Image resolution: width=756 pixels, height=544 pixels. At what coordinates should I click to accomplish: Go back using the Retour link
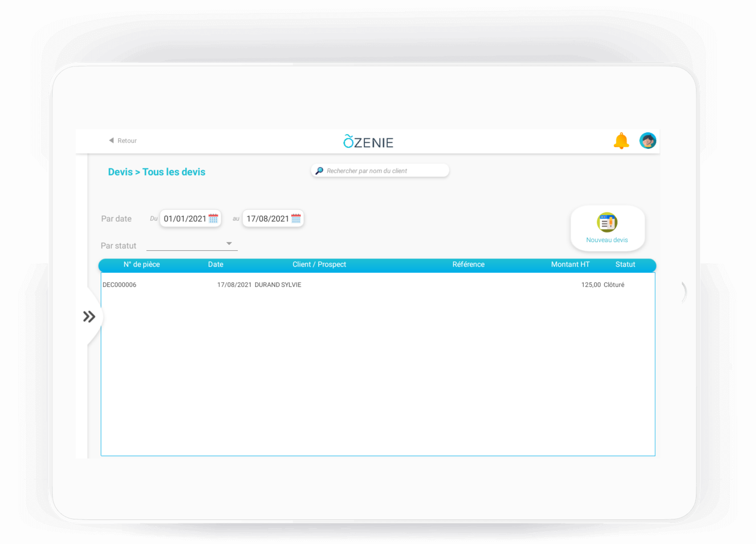point(127,140)
